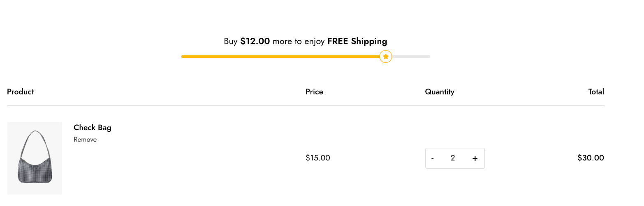Remove the Check Bag from cart

(x=85, y=140)
